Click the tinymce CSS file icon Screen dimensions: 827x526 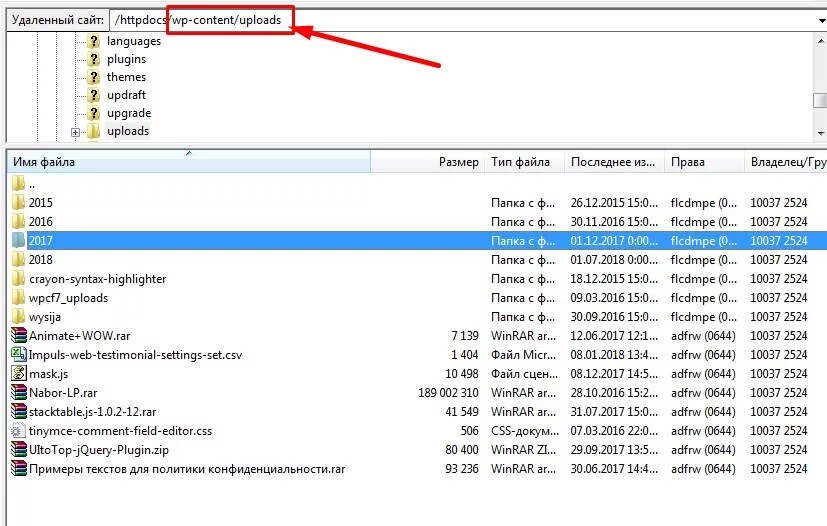[19, 431]
